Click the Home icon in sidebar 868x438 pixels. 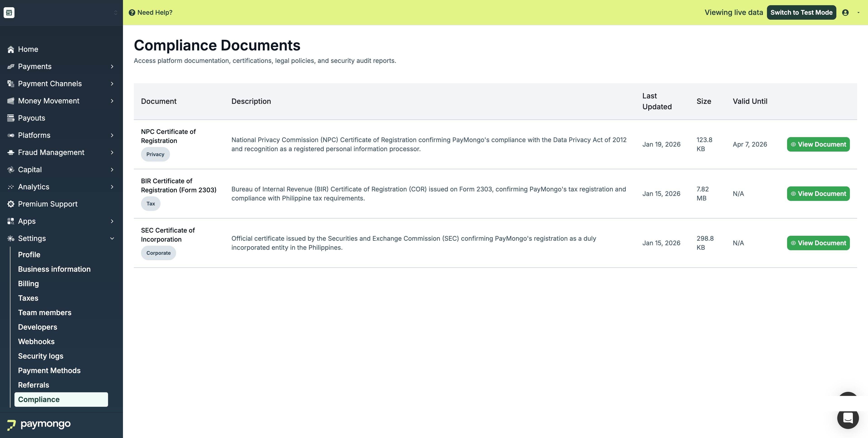[11, 49]
